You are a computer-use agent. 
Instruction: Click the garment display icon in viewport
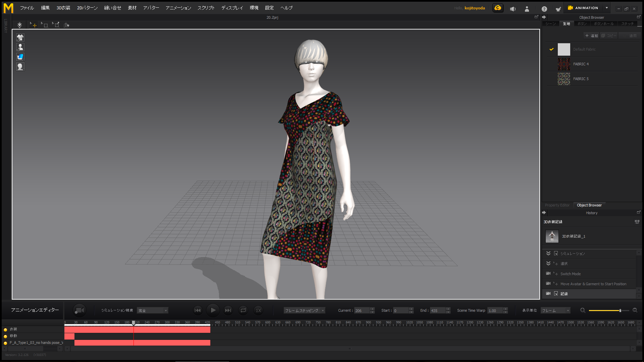click(20, 37)
